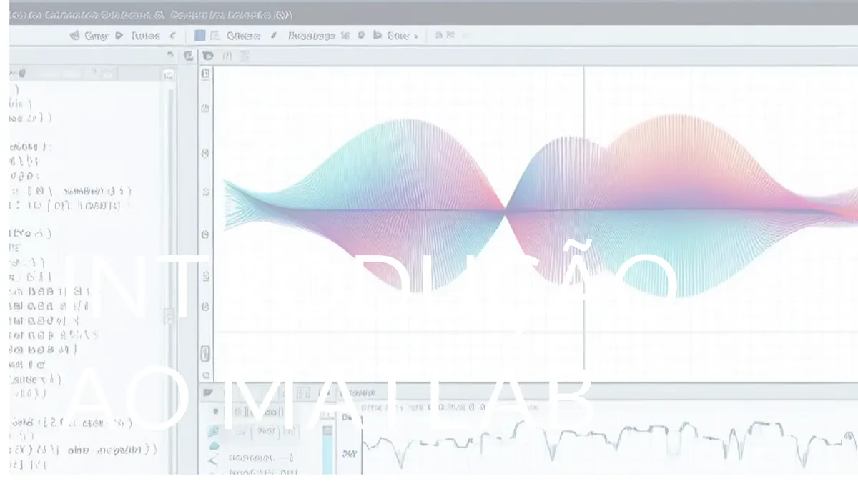Click the circular refresh icon beside the code panel header

[188, 56]
